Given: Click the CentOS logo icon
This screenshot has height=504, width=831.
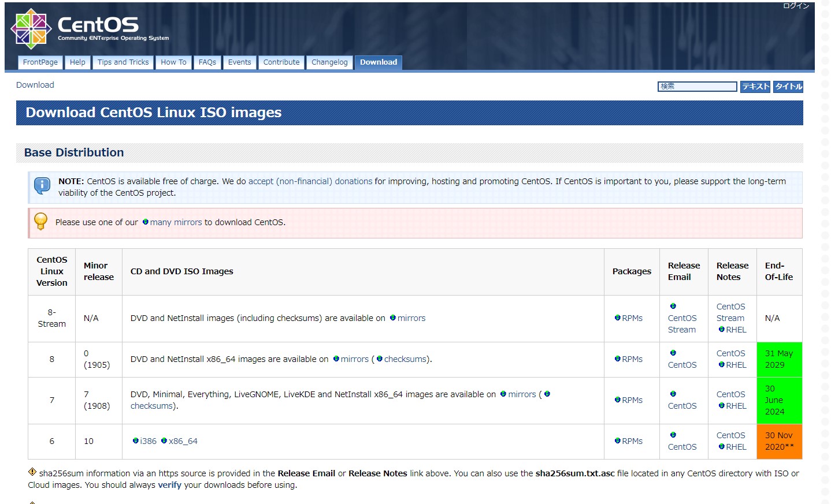Looking at the screenshot, I should 31,29.
